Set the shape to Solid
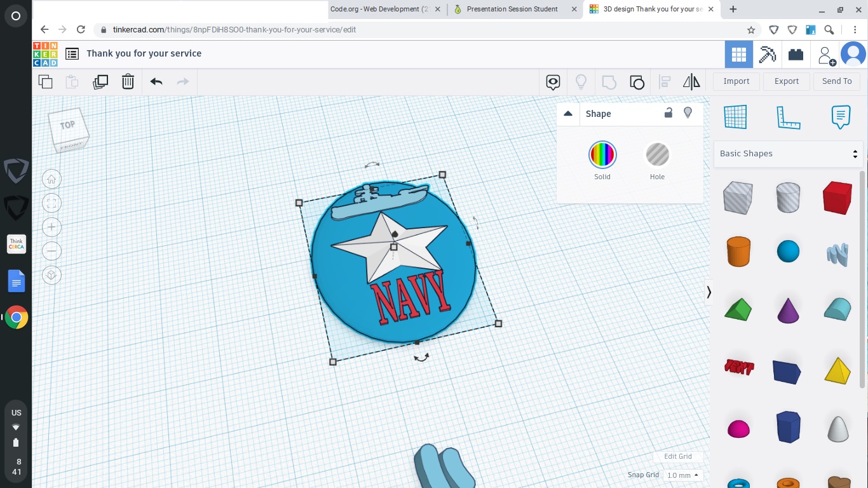 602,154
